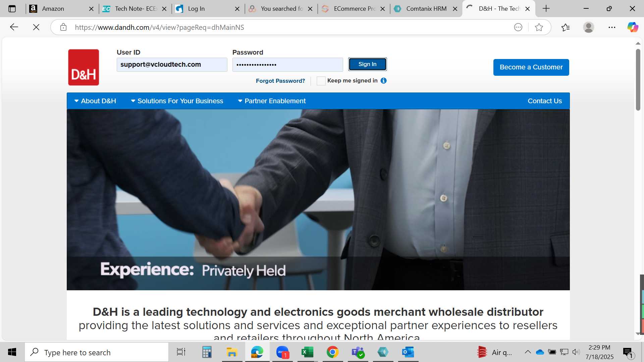Image resolution: width=644 pixels, height=362 pixels.
Task: Click the Sign In button
Action: click(x=367, y=64)
